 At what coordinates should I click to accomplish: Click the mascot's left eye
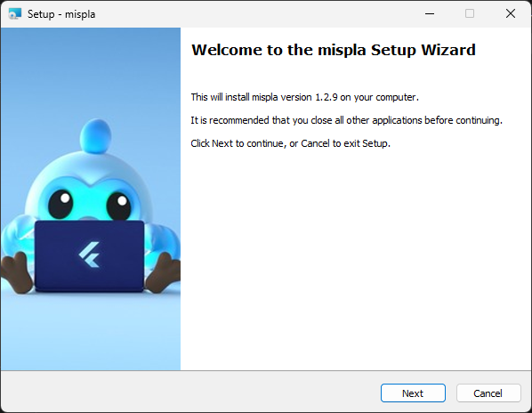tap(60, 204)
